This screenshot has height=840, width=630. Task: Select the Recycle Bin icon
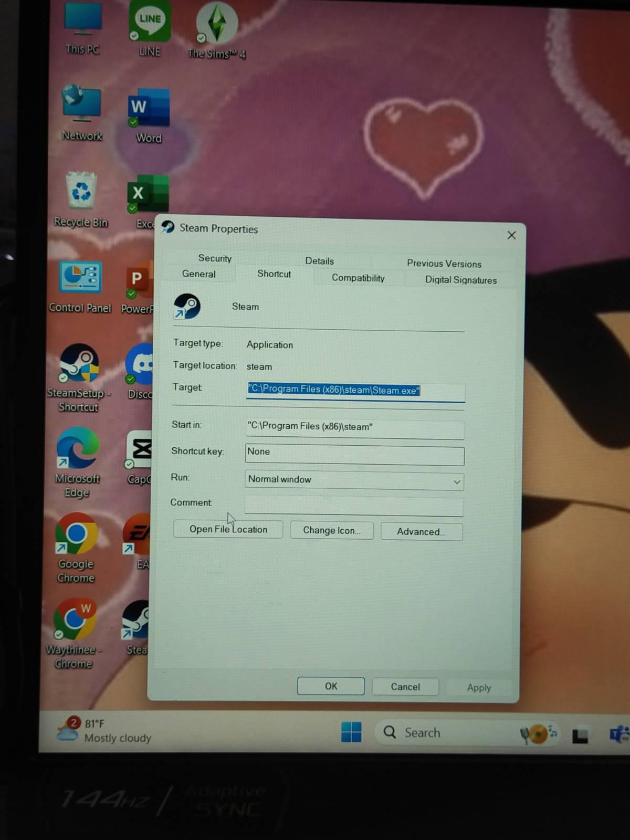coord(81,199)
